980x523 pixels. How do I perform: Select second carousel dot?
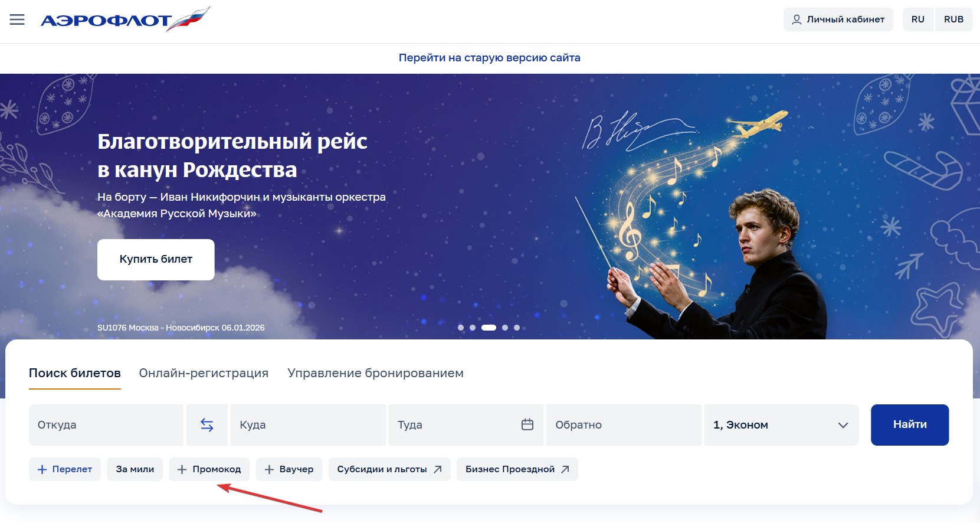click(x=473, y=328)
